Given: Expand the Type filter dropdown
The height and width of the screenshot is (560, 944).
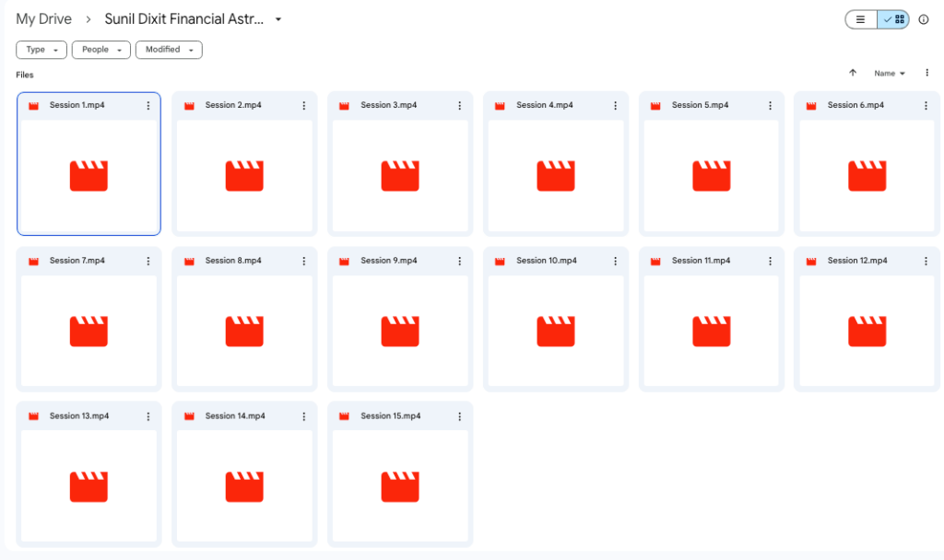Looking at the screenshot, I should tap(41, 50).
